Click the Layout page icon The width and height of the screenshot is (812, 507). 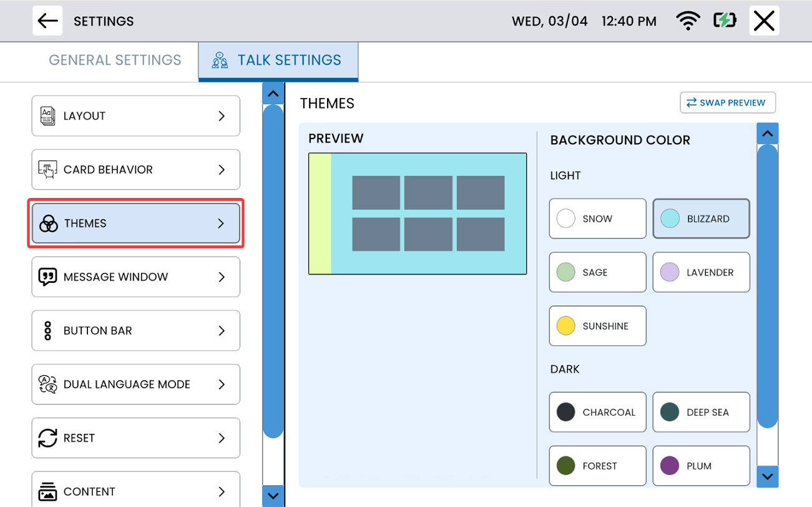pyautogui.click(x=48, y=116)
